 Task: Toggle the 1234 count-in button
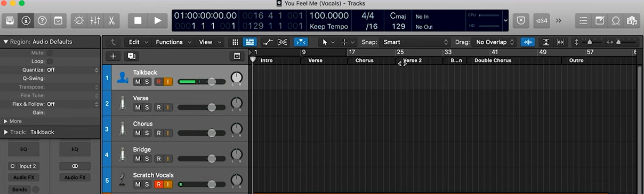pyautogui.click(x=541, y=20)
